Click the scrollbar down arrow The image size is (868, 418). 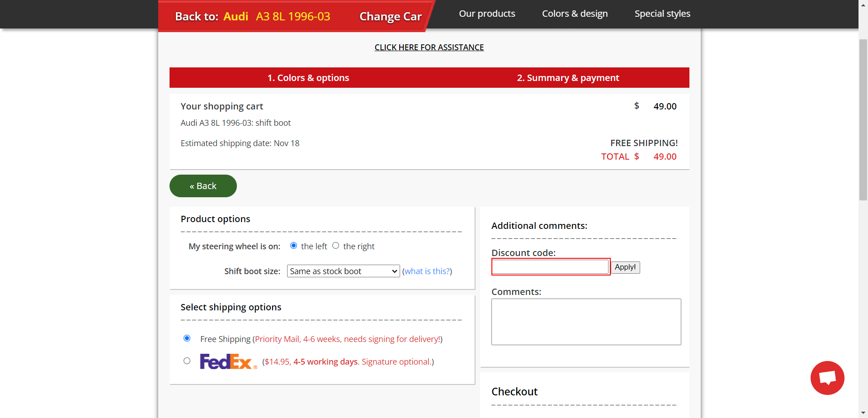863,413
